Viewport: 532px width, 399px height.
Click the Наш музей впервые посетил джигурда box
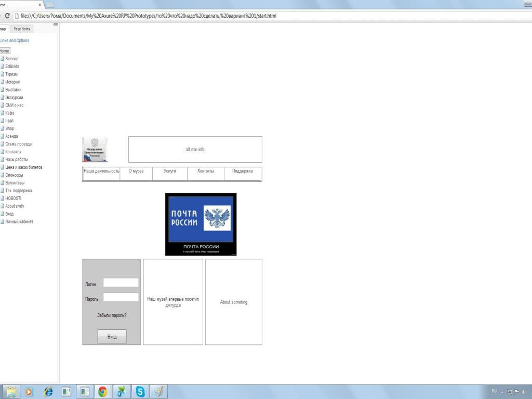tap(173, 302)
